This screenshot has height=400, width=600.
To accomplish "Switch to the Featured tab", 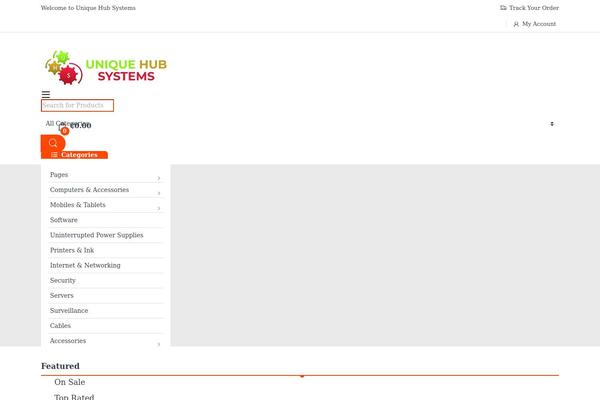I will 60,366.
